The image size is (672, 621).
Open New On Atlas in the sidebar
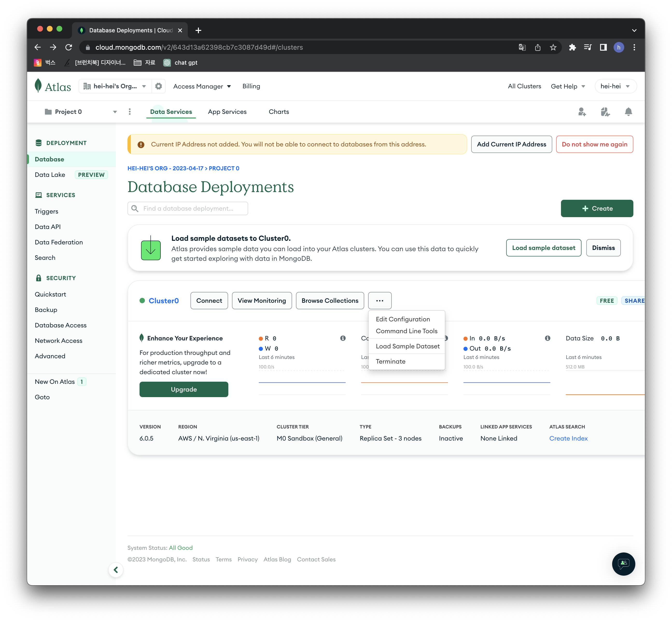55,381
